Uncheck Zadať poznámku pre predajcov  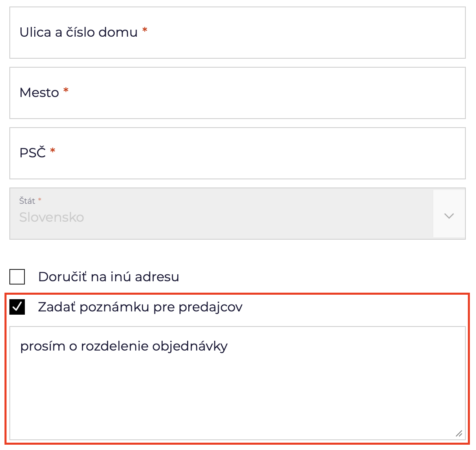[x=17, y=307]
